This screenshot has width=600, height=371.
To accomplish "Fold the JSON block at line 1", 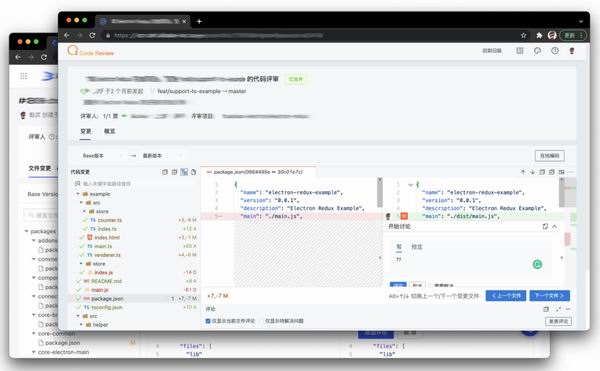I will pos(410,185).
